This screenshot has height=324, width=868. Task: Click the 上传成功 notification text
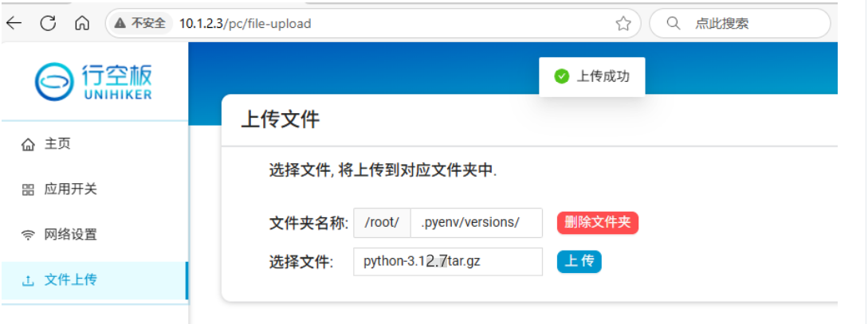click(603, 76)
